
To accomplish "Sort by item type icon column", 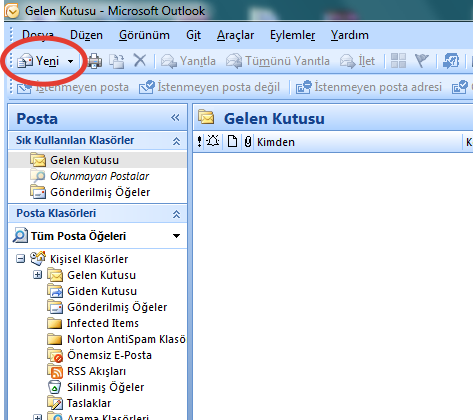I will pyautogui.click(x=232, y=142).
